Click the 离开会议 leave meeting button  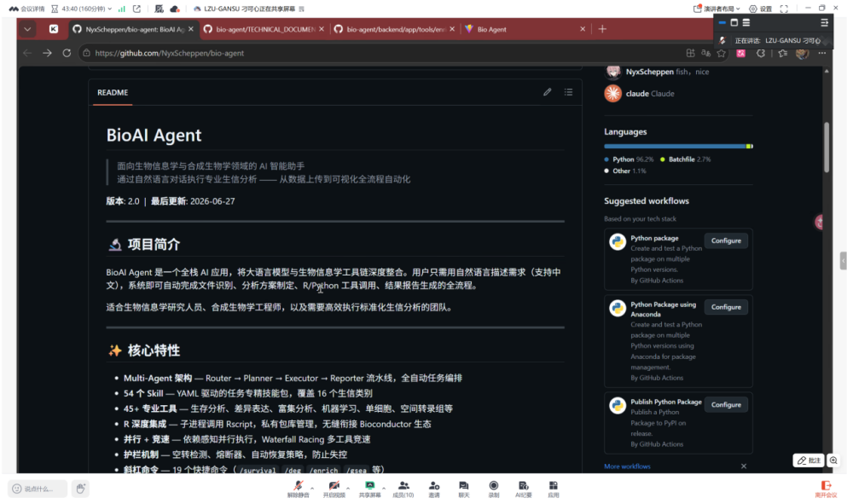coord(826,489)
